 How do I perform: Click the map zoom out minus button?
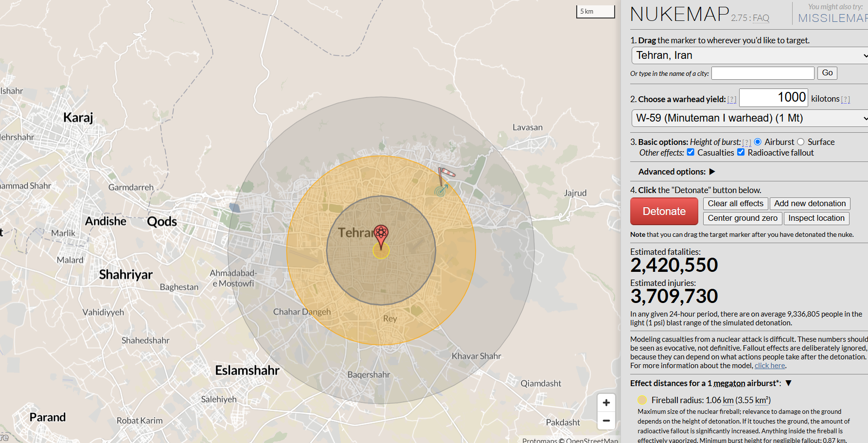(x=606, y=421)
